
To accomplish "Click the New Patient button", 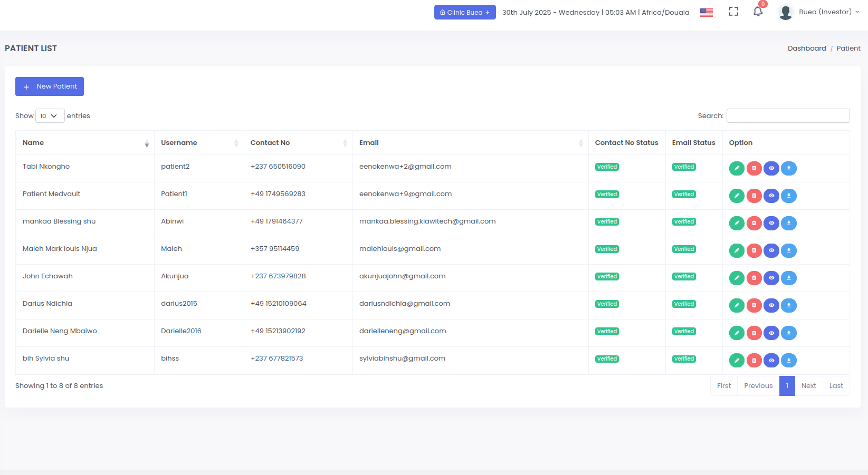I will pos(50,86).
